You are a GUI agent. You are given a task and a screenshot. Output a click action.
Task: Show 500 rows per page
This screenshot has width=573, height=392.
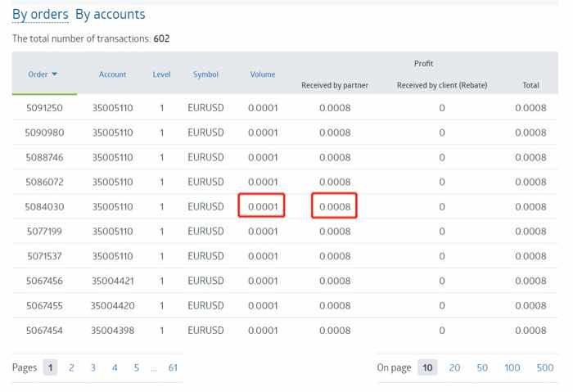coord(545,367)
